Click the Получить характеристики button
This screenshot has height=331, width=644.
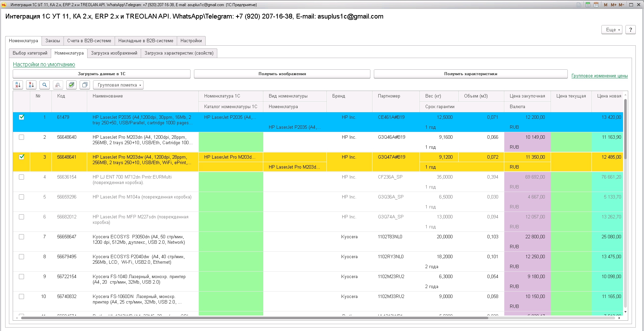coord(471,74)
